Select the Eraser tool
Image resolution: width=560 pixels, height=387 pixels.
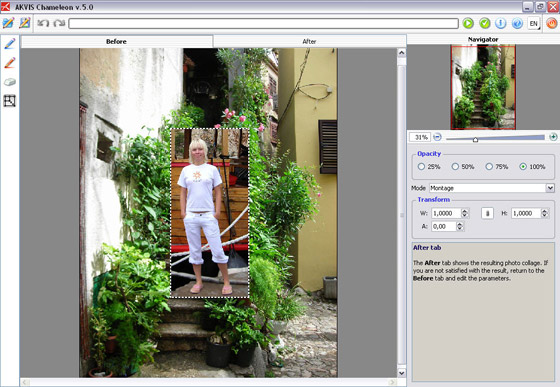(x=10, y=82)
